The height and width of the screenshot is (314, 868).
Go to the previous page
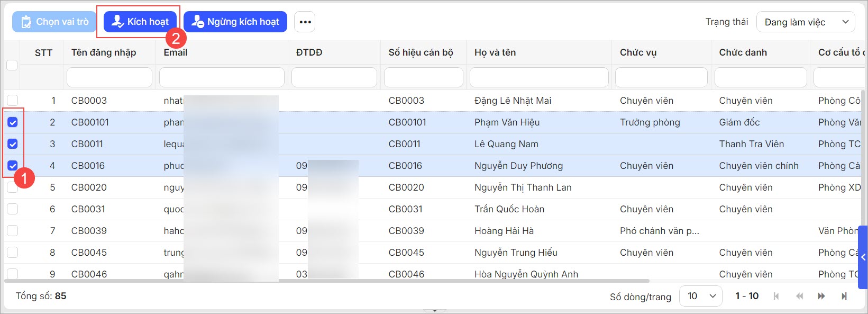[799, 296]
